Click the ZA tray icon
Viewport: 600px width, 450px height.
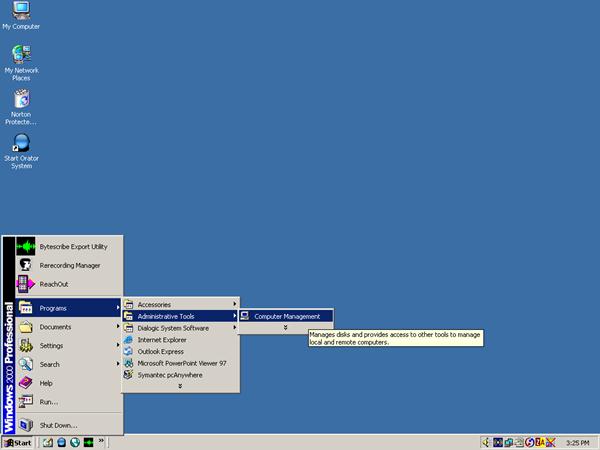[540, 443]
